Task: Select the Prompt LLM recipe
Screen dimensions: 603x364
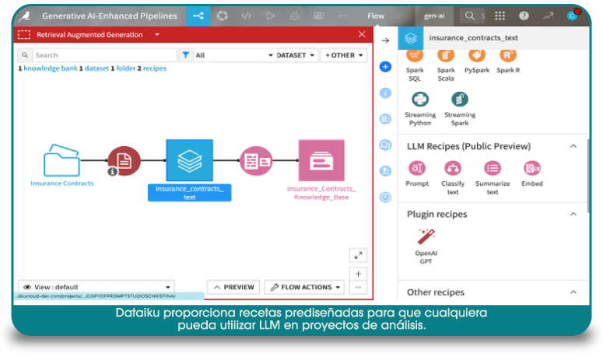Action: pos(417,168)
